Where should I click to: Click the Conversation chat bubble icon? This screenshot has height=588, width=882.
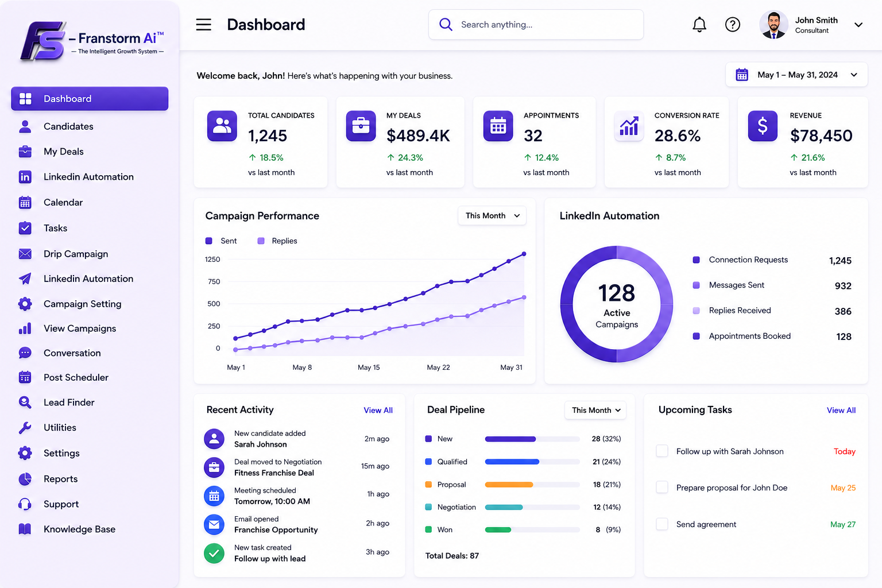tap(25, 353)
